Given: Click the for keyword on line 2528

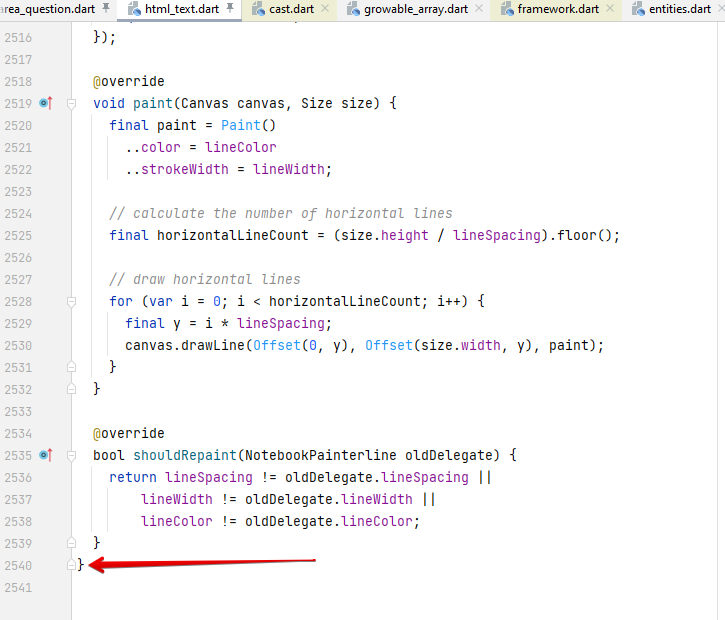Looking at the screenshot, I should (x=121, y=301).
